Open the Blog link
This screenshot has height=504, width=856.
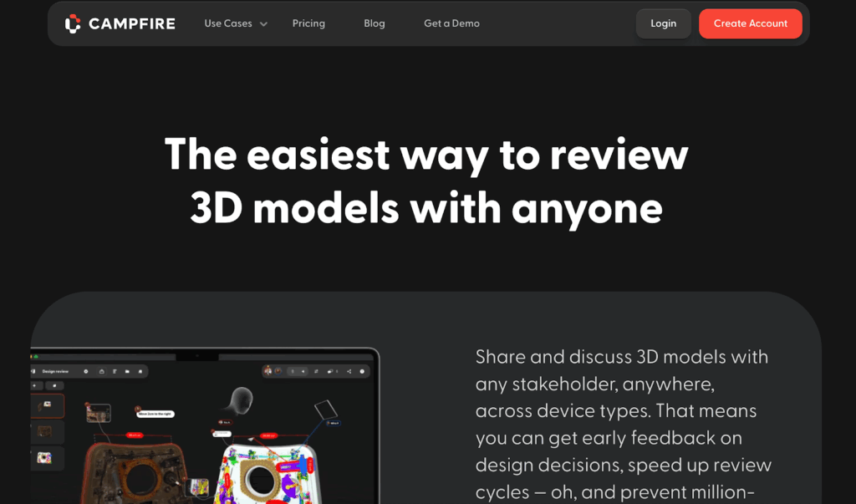point(374,23)
